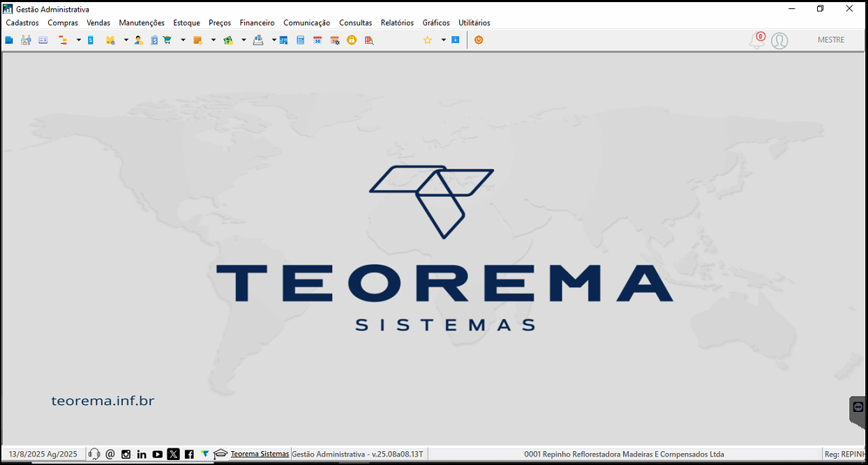Open the Cadastros menu
The height and width of the screenshot is (465, 868).
tap(22, 23)
